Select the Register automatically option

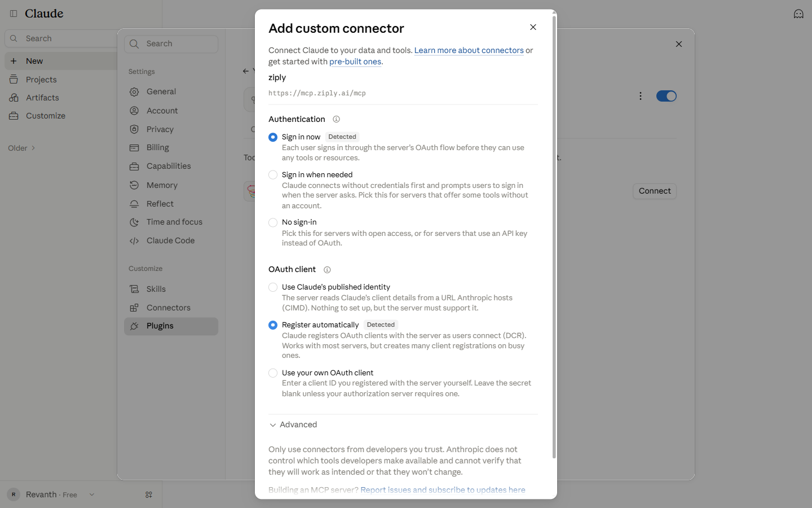click(273, 325)
